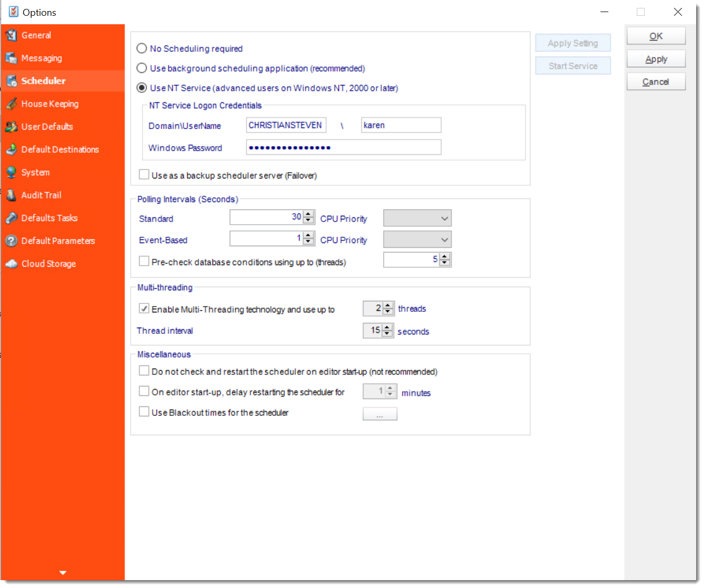The height and width of the screenshot is (588, 704).
Task: Click the User Defaults people icon
Action: 12,127
